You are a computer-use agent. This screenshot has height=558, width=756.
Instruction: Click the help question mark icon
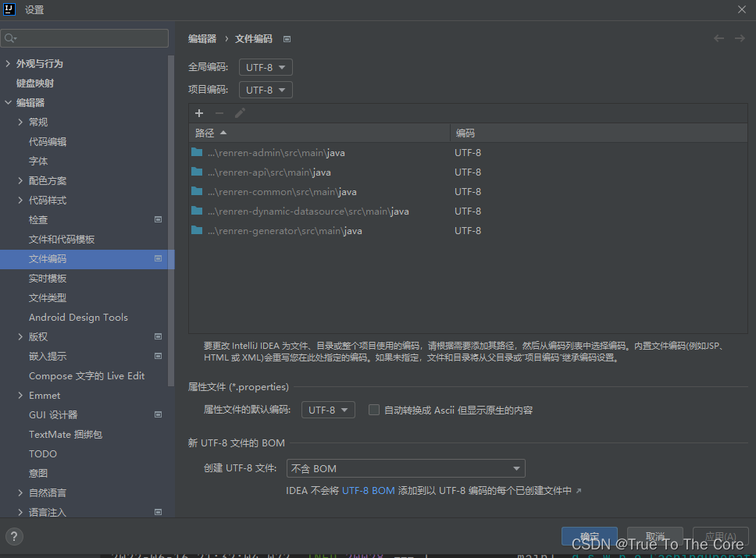coord(13,536)
